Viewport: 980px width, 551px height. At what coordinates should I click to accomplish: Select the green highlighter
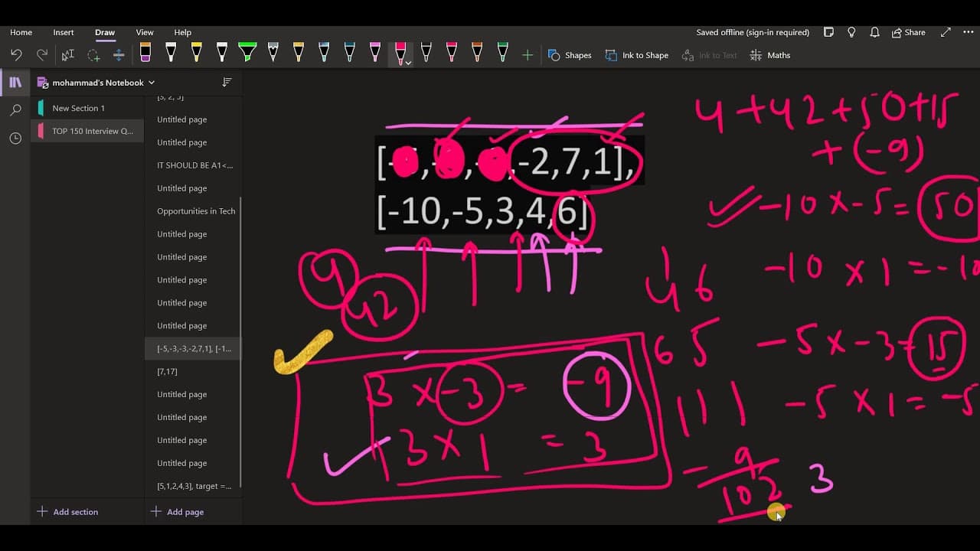click(x=247, y=52)
